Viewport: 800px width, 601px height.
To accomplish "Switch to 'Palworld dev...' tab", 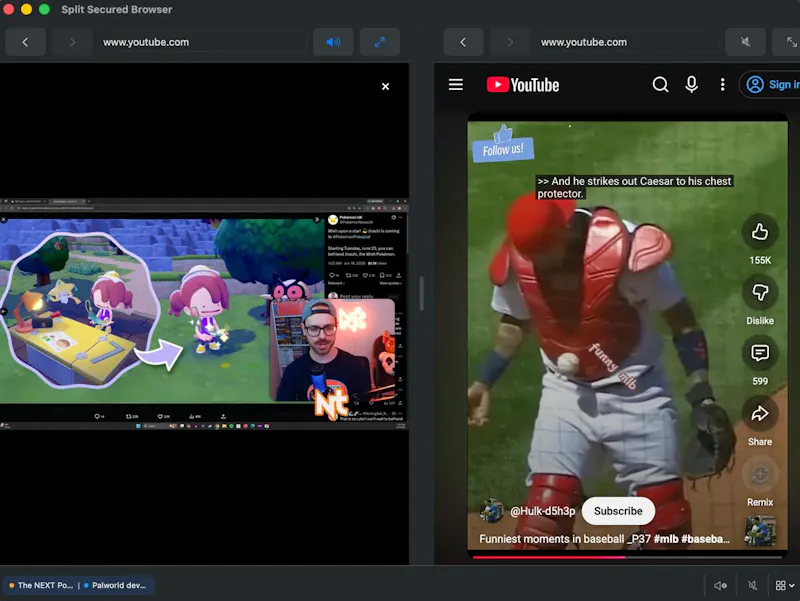I will click(115, 586).
